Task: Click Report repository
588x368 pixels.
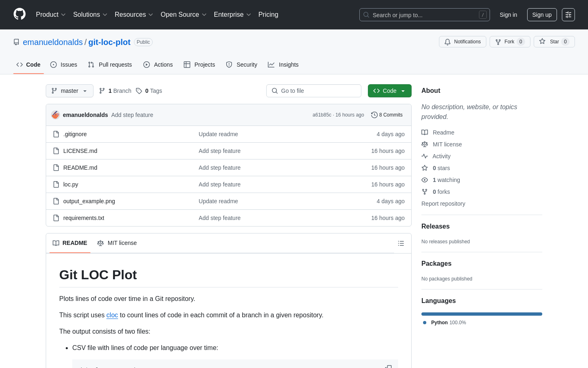Action: 443,204
